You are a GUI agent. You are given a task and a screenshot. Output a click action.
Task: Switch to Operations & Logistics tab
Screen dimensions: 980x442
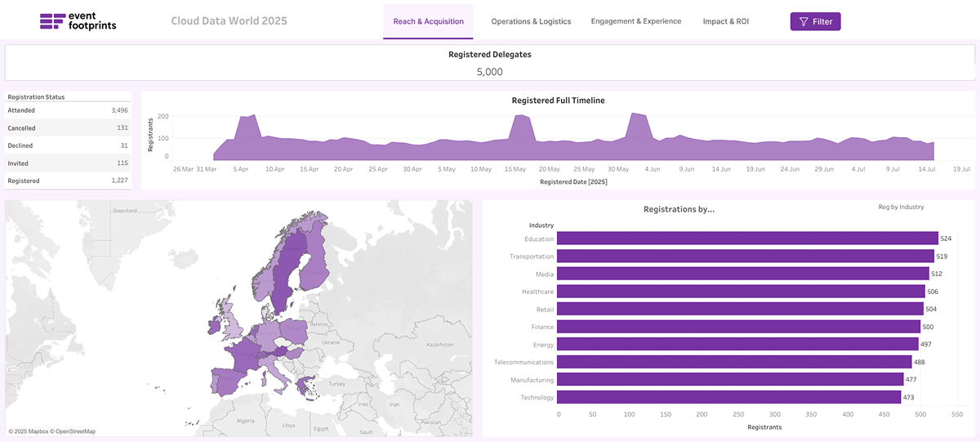(x=531, y=21)
